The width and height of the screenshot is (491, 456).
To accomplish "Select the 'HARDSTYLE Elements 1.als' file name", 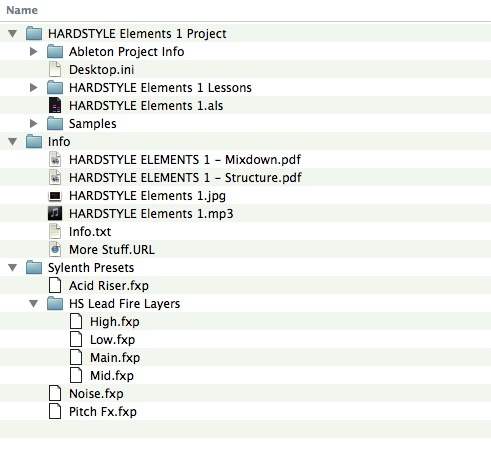I will click(146, 106).
